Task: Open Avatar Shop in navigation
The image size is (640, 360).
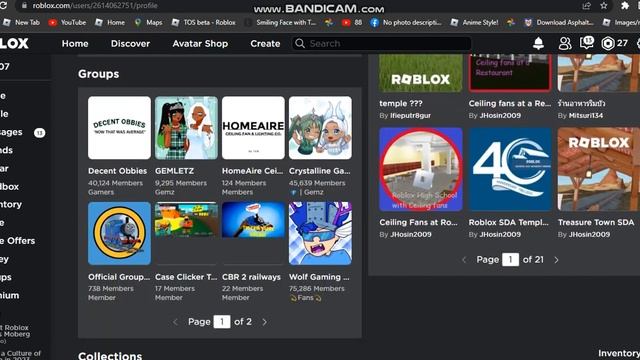Action: (200, 44)
